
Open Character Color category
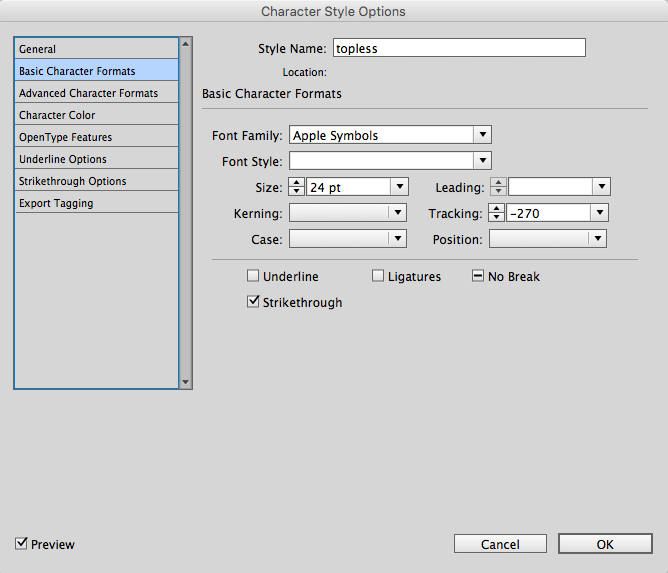pyautogui.click(x=96, y=115)
